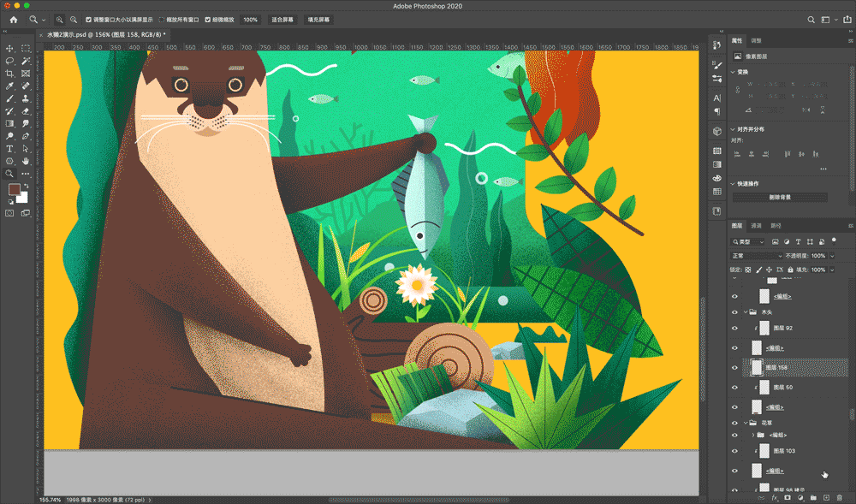856x504 pixels.
Task: Toggle resize window to fit checkbox
Action: (x=88, y=20)
